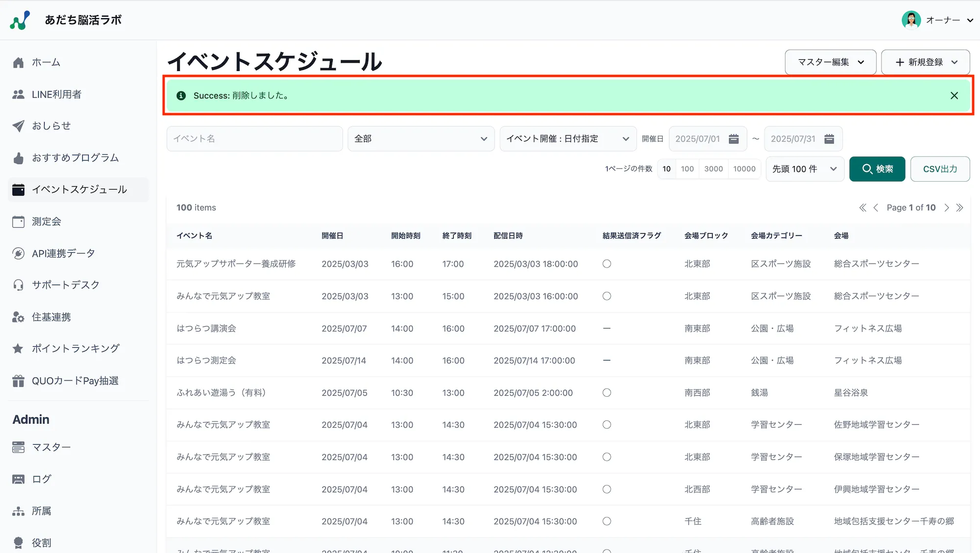Click the info icon in success alert
980x553 pixels.
tap(181, 96)
